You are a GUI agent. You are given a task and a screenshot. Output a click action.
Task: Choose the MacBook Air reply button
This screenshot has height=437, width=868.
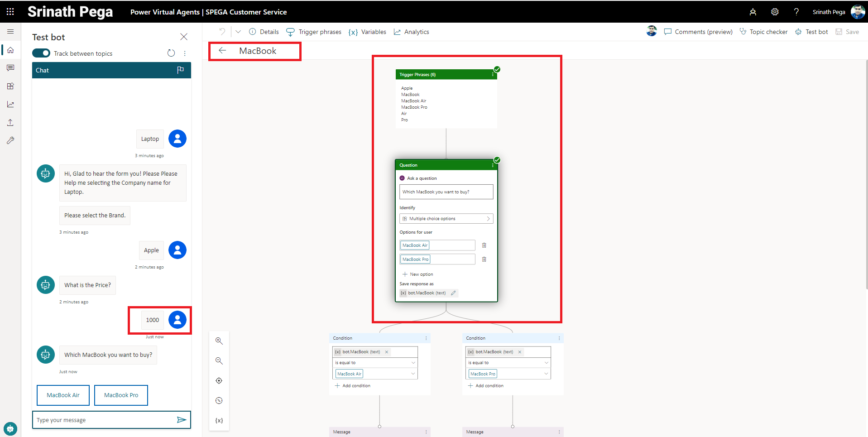(x=63, y=395)
